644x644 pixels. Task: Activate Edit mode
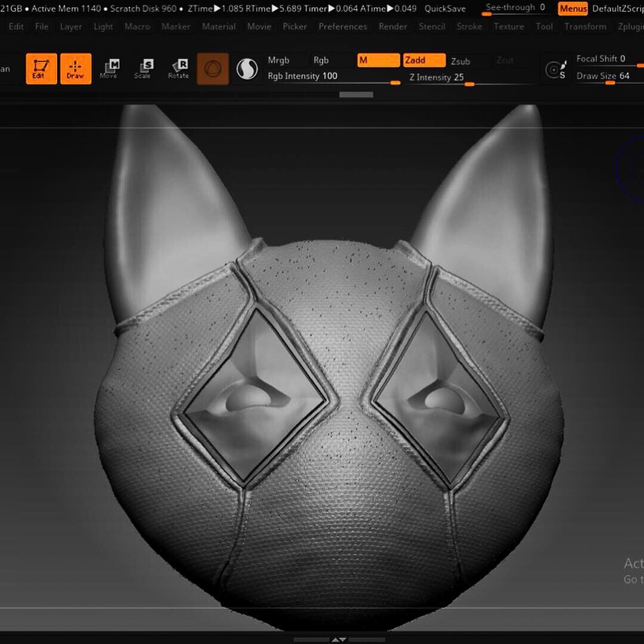pyautogui.click(x=41, y=68)
